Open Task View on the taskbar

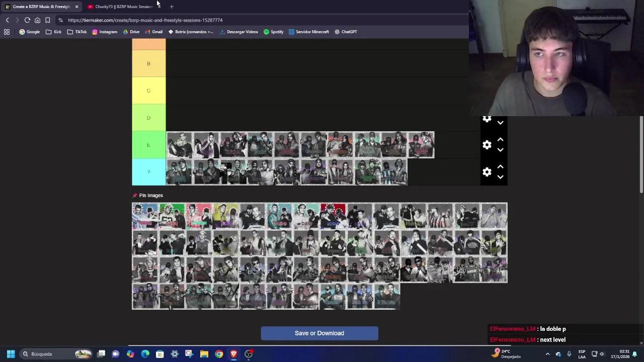click(101, 354)
